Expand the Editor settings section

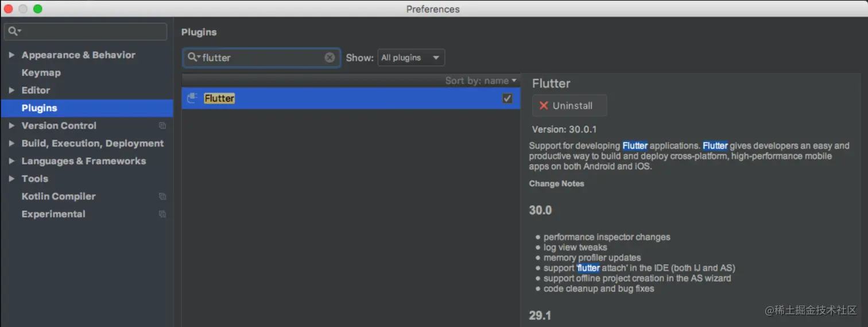pyautogui.click(x=11, y=90)
